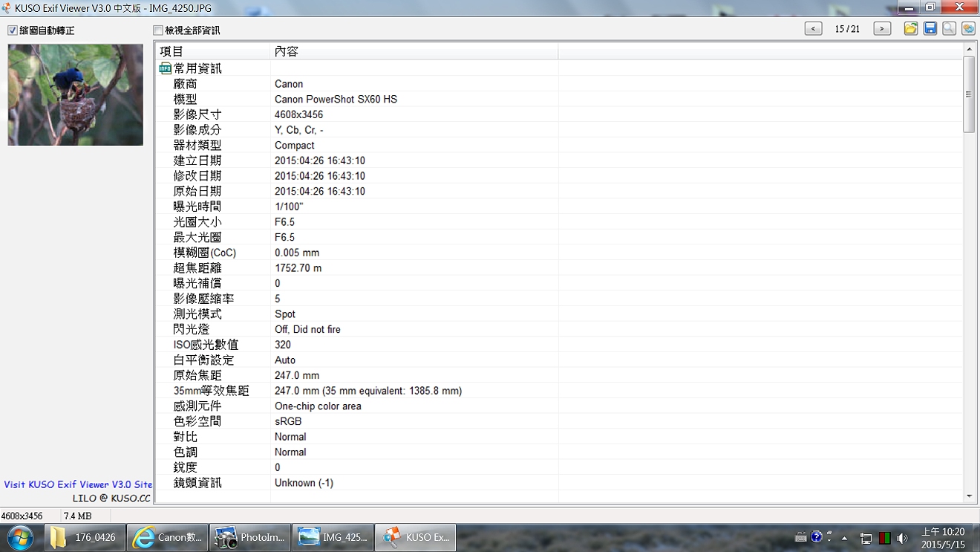980x552 pixels.
Task: Select the 最大光圈 row label
Action: pyautogui.click(x=197, y=237)
